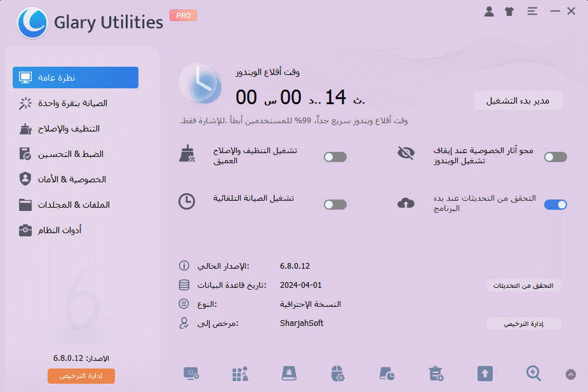This screenshot has height=392, width=588.
Task: Click the database date icon
Action: [x=184, y=285]
